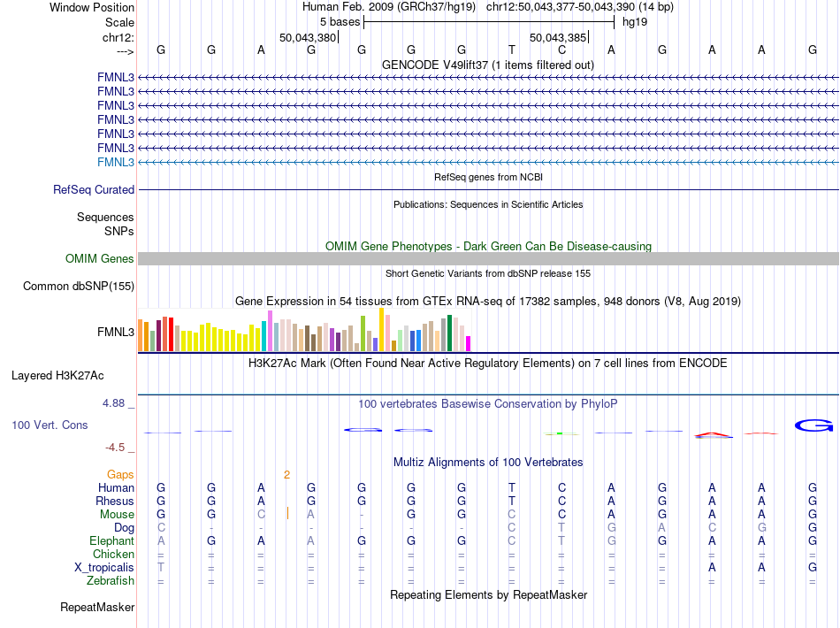Click the light-blue FMNL3 transcript arrow line
Screen dimensions: 840x628
(x=488, y=163)
